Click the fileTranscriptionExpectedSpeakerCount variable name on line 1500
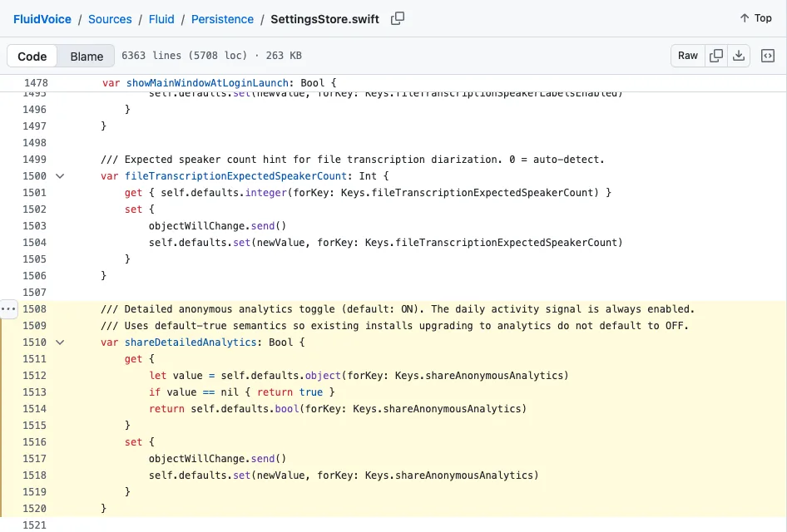This screenshot has height=532, width=787. pos(236,176)
